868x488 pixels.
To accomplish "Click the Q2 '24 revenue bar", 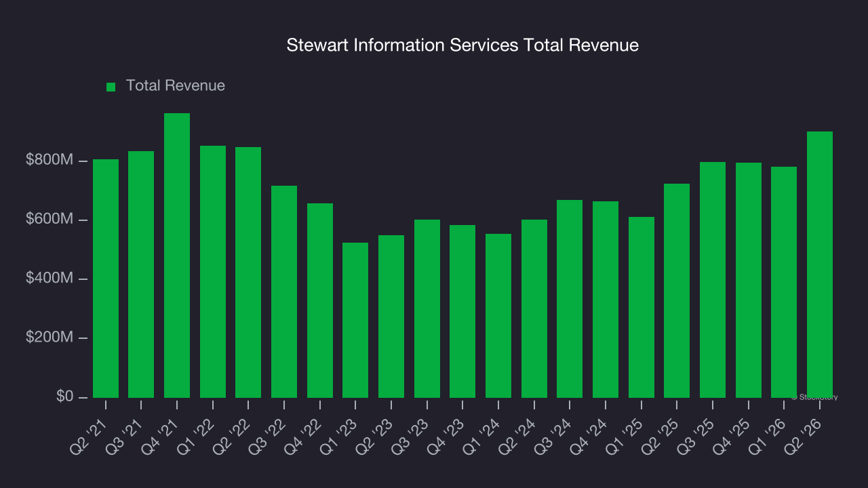I will click(534, 308).
